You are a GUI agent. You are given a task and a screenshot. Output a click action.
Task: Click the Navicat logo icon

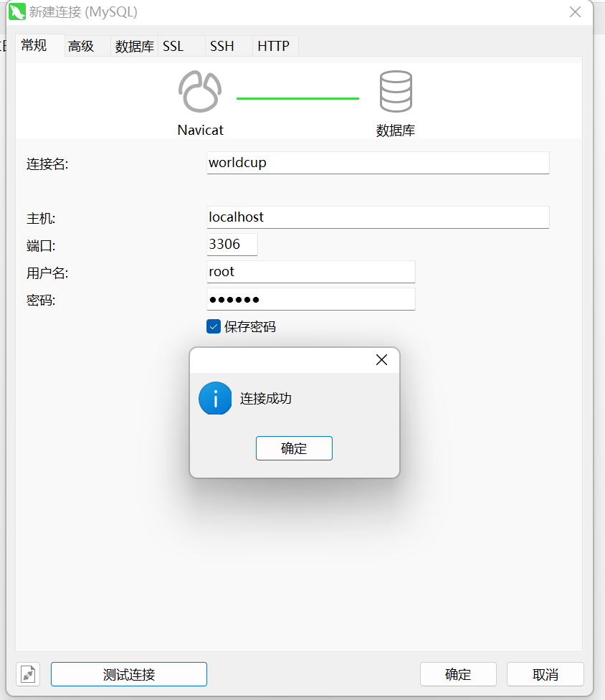[200, 92]
